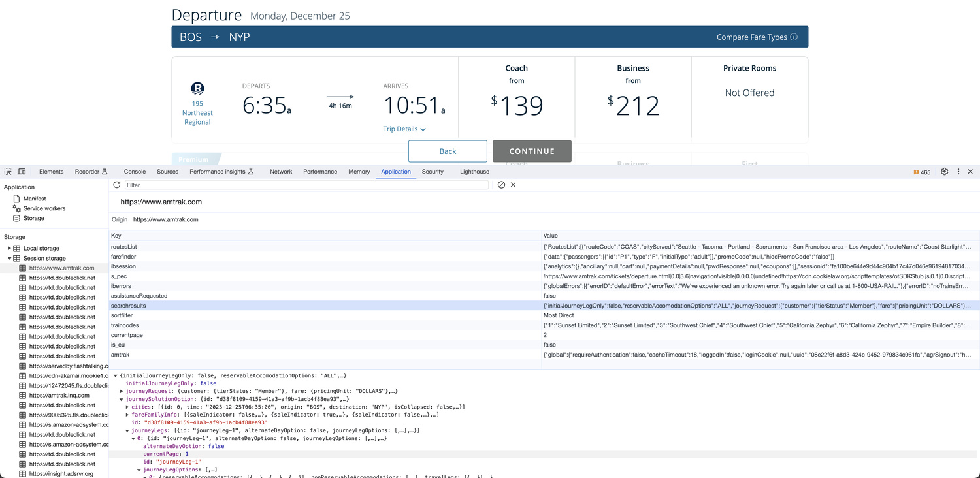The image size is (980, 478).
Task: Open the Security tab
Action: (x=433, y=172)
